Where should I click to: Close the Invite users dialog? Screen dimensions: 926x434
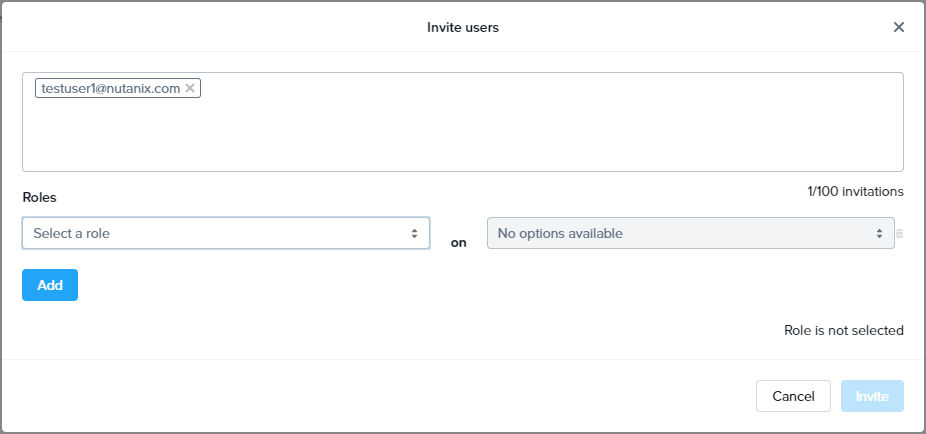point(898,27)
